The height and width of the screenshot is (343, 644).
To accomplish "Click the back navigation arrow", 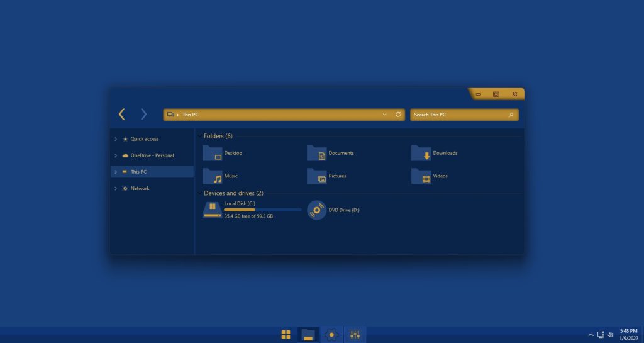I will (x=122, y=114).
